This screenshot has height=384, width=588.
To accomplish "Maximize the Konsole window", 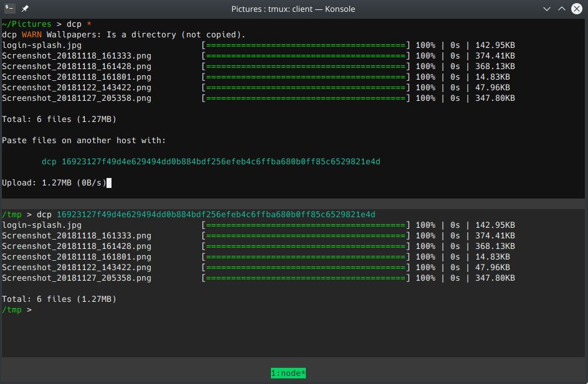I will [x=562, y=9].
